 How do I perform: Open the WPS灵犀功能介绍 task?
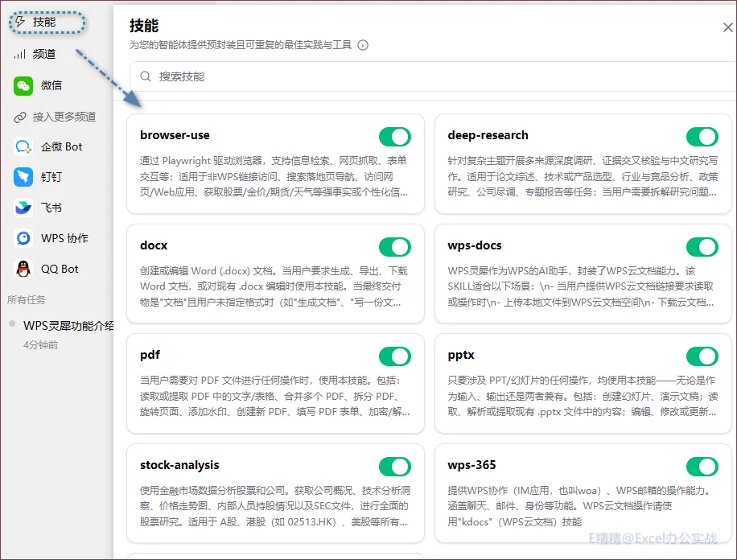coord(68,325)
